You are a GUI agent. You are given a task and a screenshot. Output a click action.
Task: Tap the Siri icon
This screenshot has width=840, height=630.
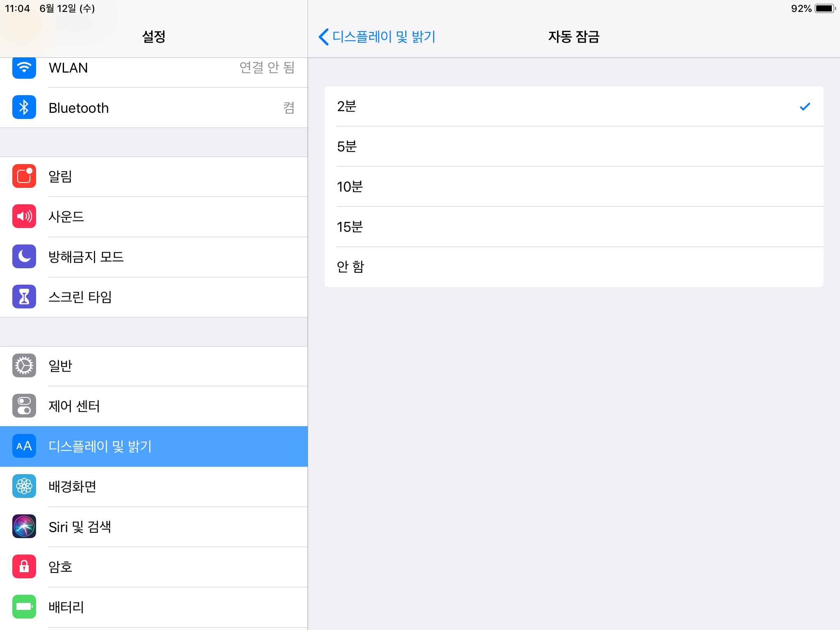coord(24,526)
